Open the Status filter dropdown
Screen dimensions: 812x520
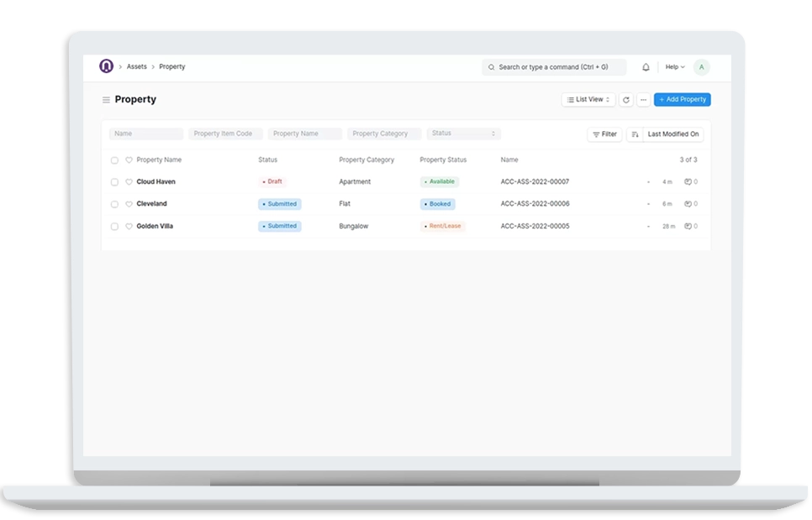464,134
